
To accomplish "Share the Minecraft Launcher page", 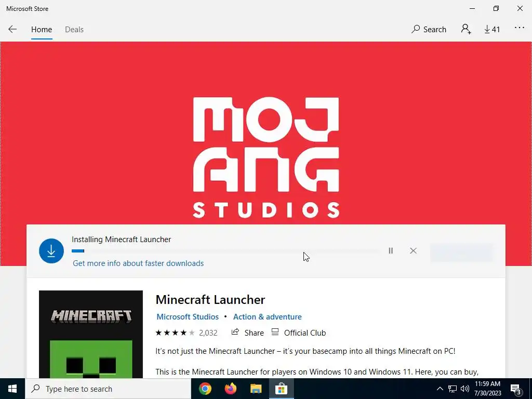I will tap(247, 332).
